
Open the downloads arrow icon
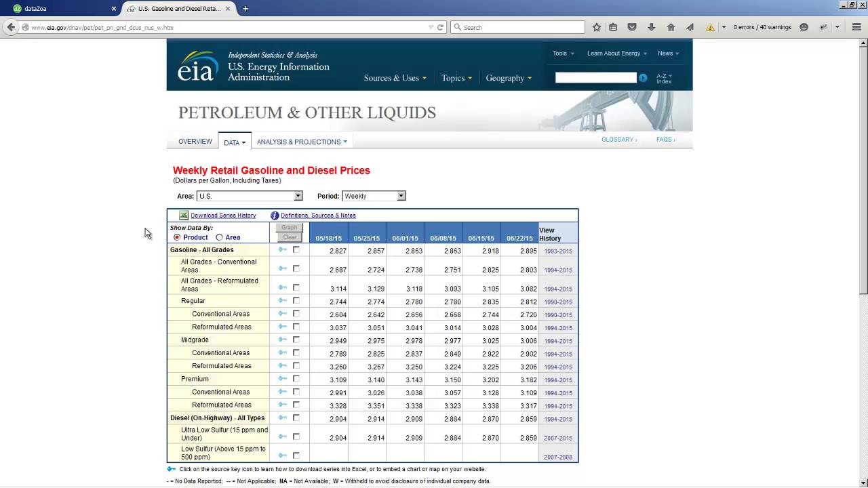[652, 27]
